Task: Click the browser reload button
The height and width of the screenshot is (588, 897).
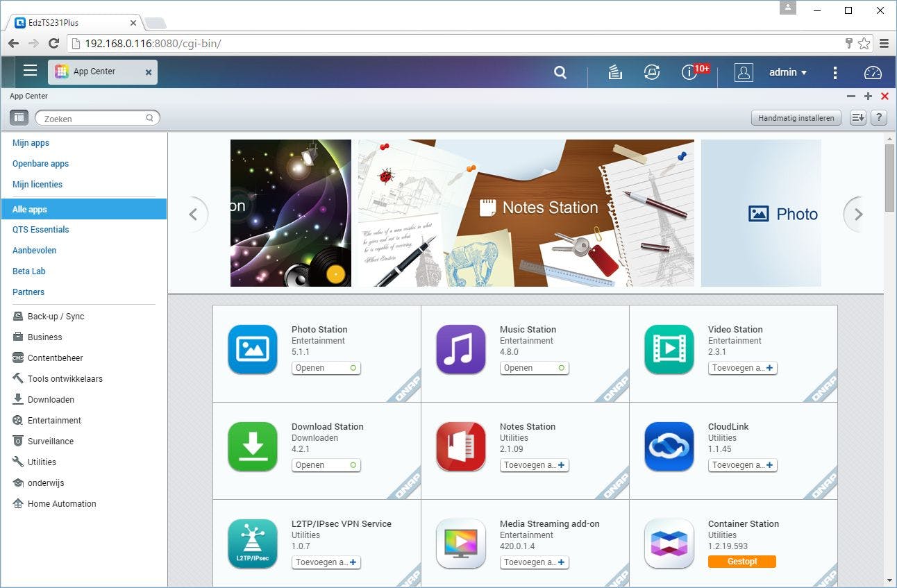Action: click(53, 43)
